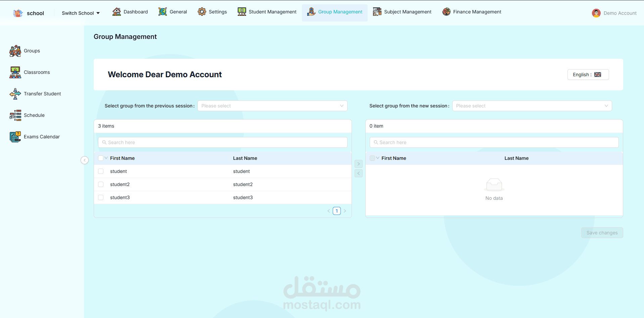Open the English language selector
This screenshot has height=318, width=644.
click(x=588, y=75)
